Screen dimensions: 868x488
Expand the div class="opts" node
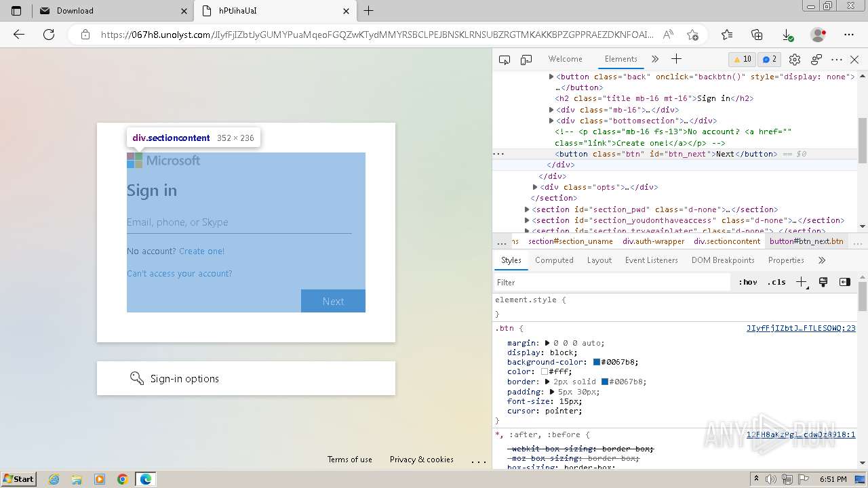pos(535,187)
